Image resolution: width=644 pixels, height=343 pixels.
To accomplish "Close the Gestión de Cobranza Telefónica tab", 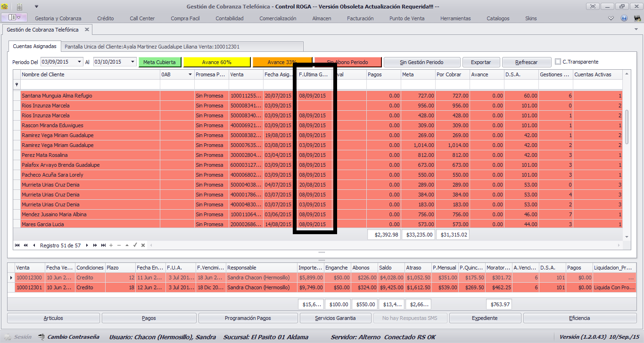I will pos(87,29).
